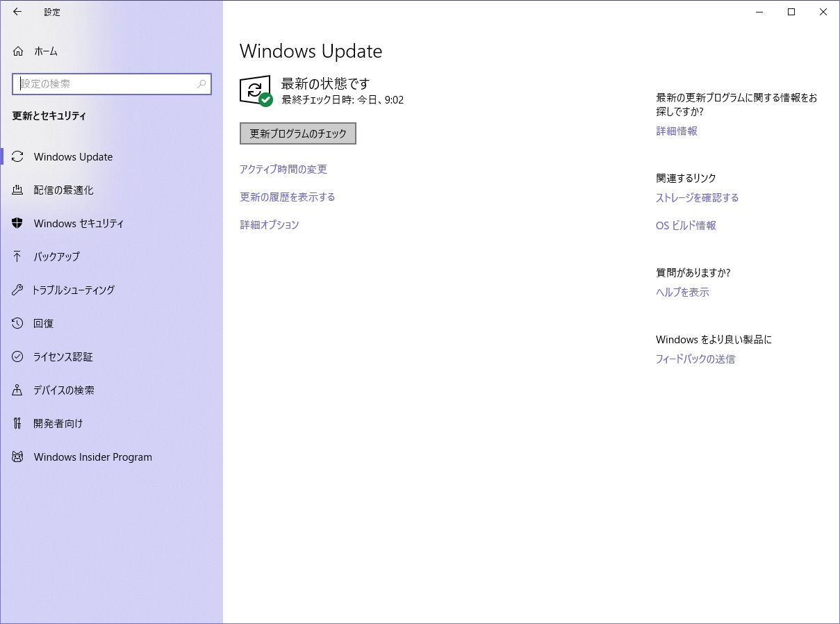Open OS ビルド情報 link
The width and height of the screenshot is (840, 624).
(x=686, y=226)
